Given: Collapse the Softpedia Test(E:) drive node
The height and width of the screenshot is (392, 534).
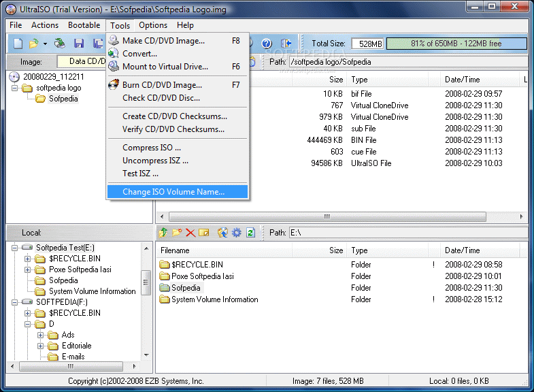Looking at the screenshot, I should point(15,248).
